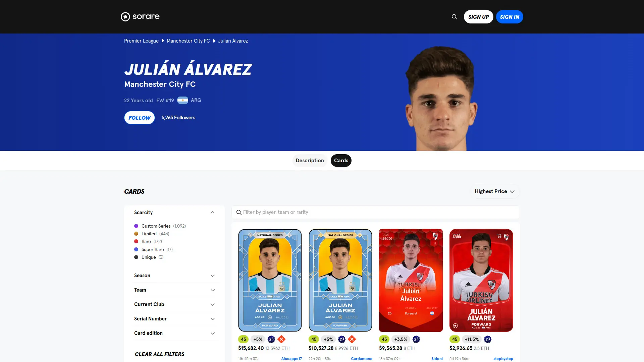Click the FOLLOW button
Viewport: 644px width, 362px height.
pos(140,118)
